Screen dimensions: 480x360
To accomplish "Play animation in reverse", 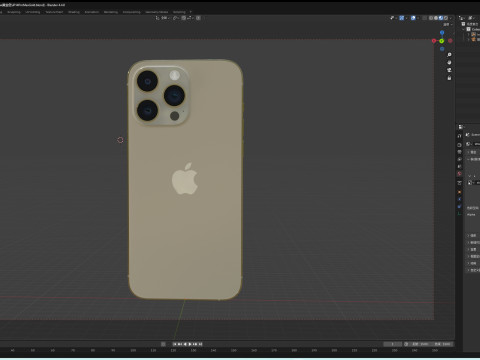I will coord(185,344).
